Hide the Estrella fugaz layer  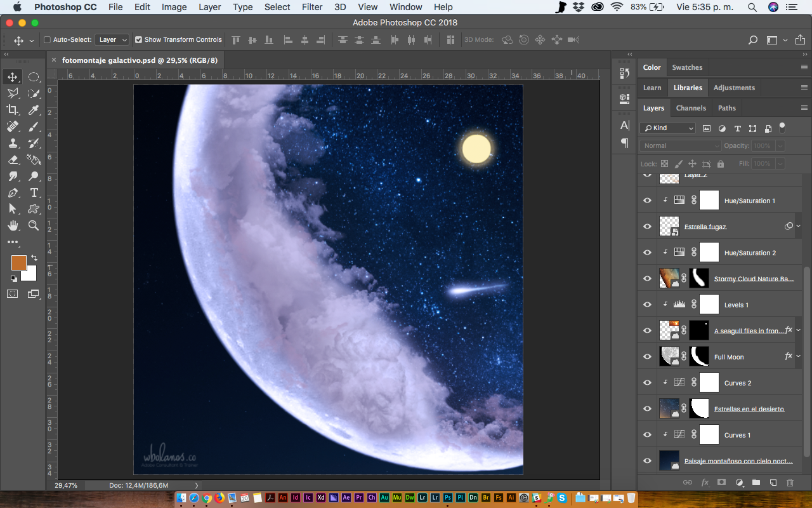(647, 227)
